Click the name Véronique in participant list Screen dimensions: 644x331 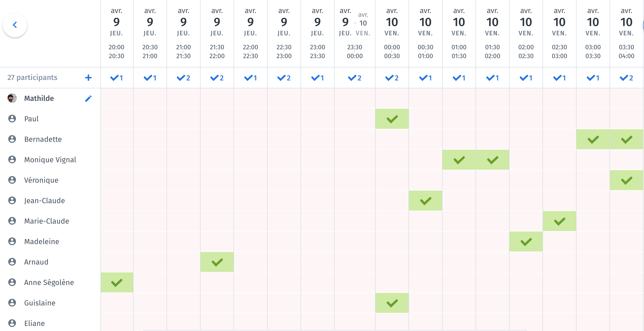[41, 180]
